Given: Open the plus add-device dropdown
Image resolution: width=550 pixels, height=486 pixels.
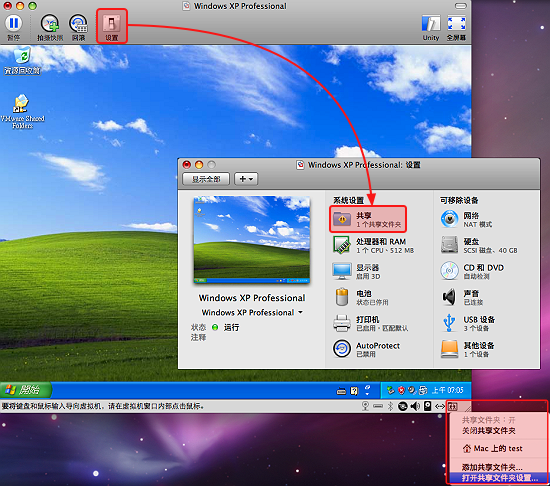Looking at the screenshot, I should 246,179.
